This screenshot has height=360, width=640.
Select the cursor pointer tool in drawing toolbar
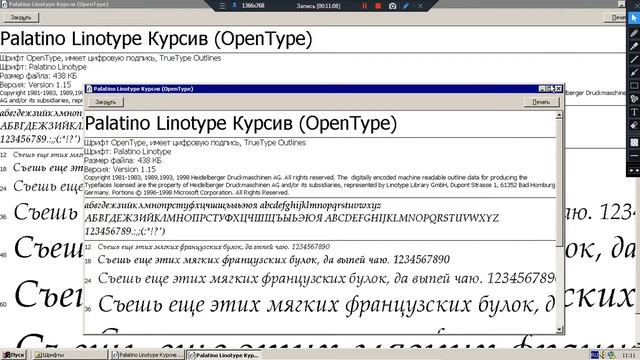point(634,18)
